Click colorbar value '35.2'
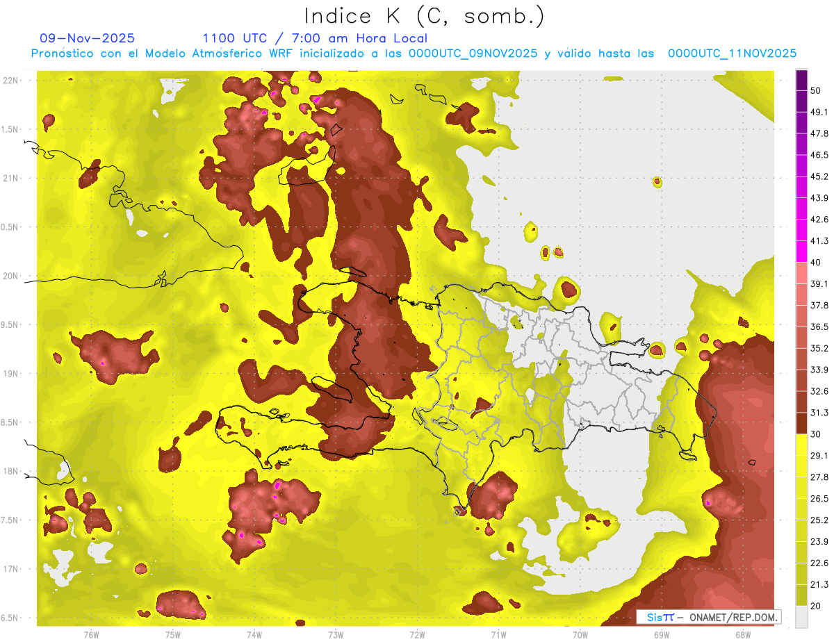This screenshot has width=834, height=644. 819,348
